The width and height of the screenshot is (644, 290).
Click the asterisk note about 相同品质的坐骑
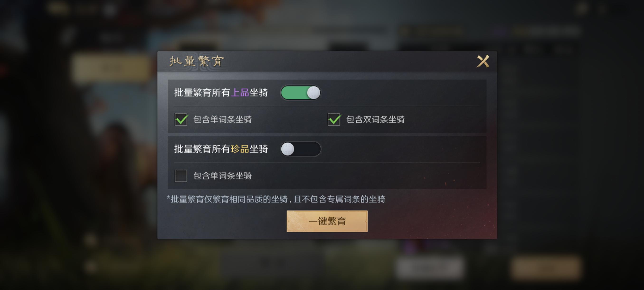coord(276,199)
